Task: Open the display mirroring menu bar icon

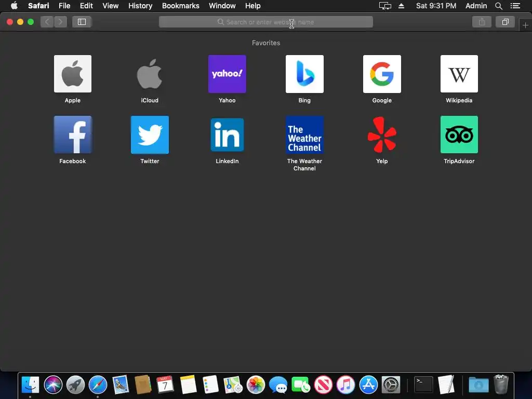Action: pos(385,6)
